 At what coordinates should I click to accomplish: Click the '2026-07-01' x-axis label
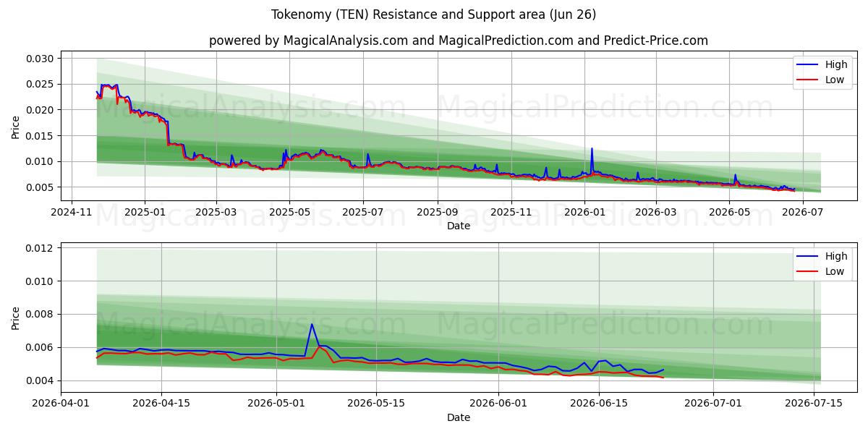[713, 404]
